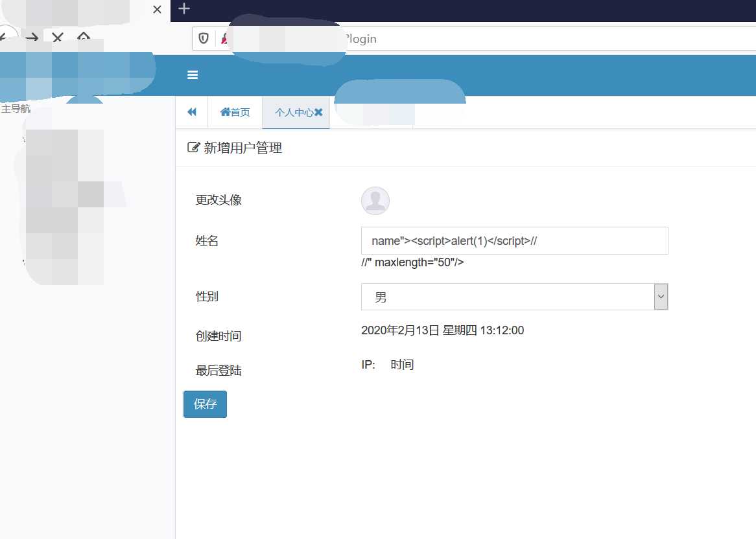Click the edit icon beside 新增用户管理
The height and width of the screenshot is (539, 756).
click(x=193, y=148)
